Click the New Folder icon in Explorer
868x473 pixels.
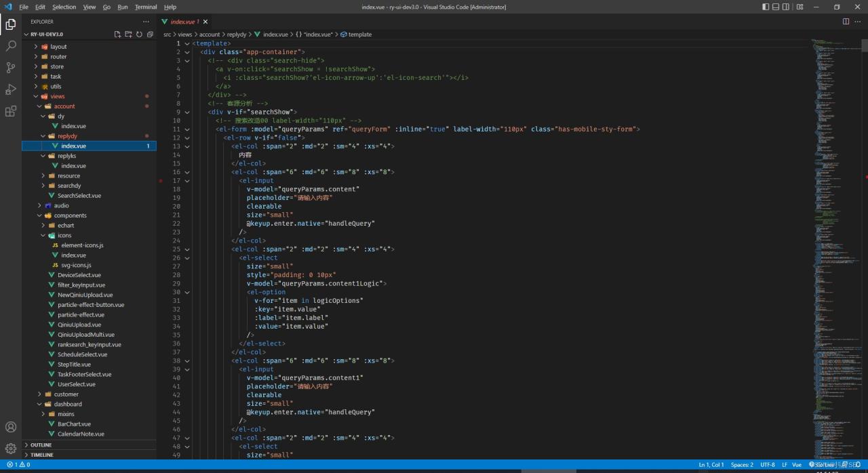click(128, 35)
